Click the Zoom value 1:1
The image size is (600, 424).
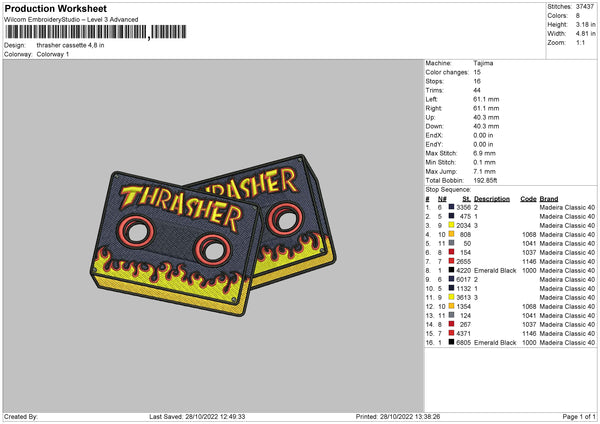580,42
